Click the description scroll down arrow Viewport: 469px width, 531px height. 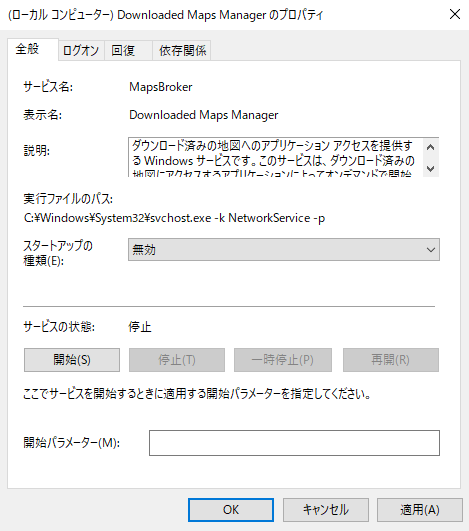[x=430, y=168]
